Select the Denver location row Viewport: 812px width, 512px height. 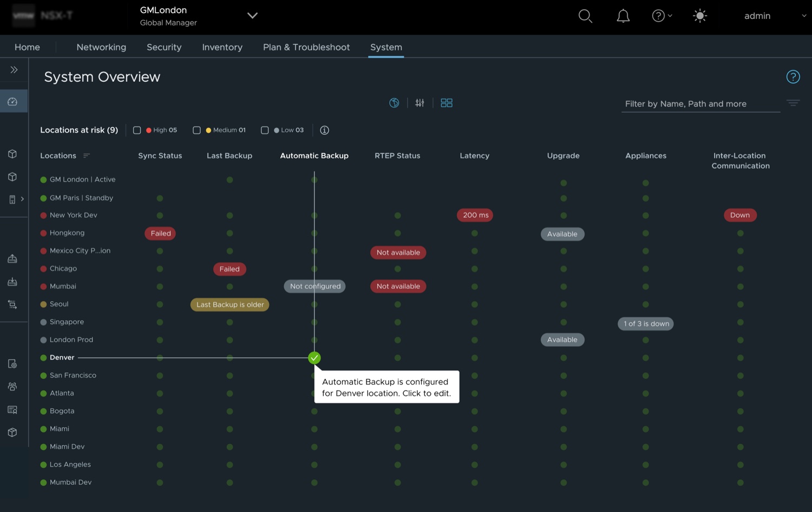pos(62,358)
